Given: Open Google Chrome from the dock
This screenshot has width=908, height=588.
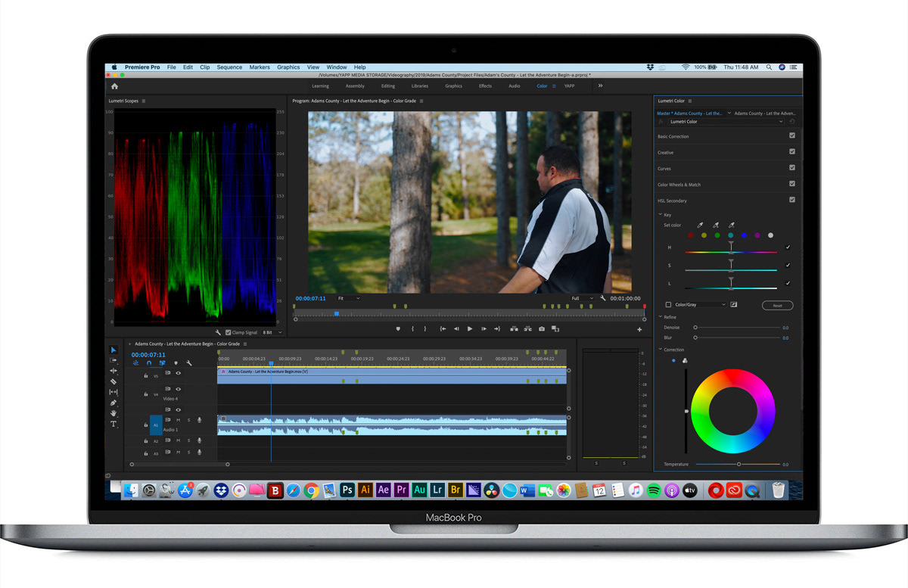Looking at the screenshot, I should [x=311, y=490].
